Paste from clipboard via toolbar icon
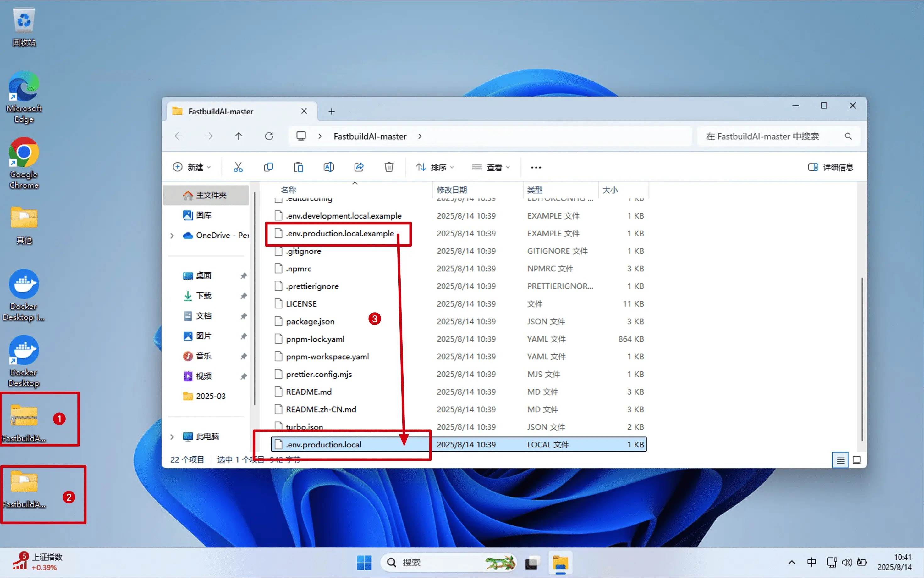The height and width of the screenshot is (578, 924). (x=298, y=167)
